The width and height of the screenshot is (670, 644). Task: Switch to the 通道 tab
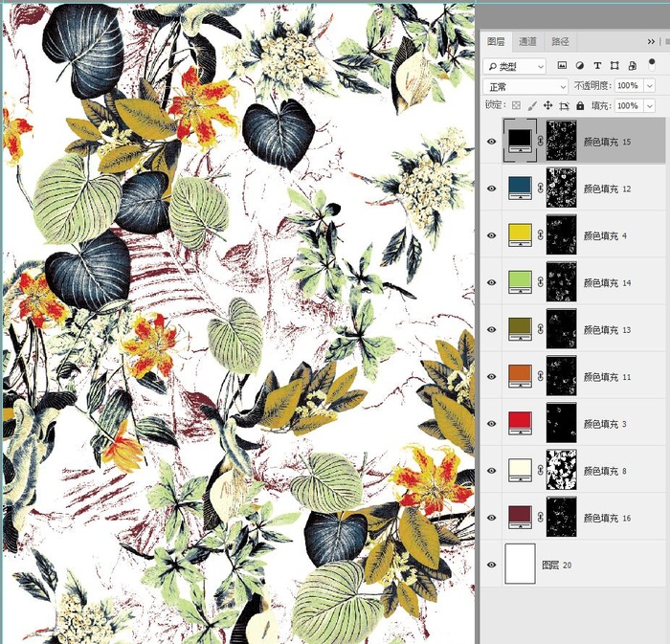(x=527, y=41)
